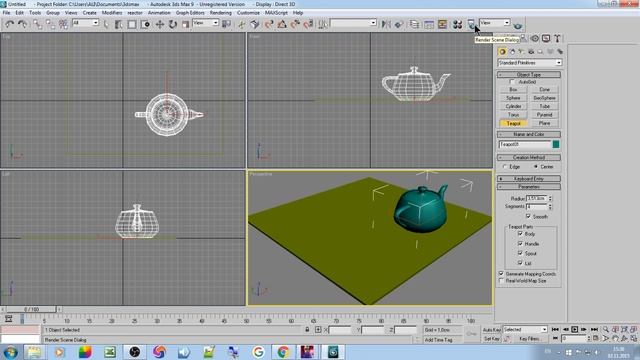Click the Auto Key button
Image resolution: width=640 pixels, height=360 pixels.
tap(491, 329)
